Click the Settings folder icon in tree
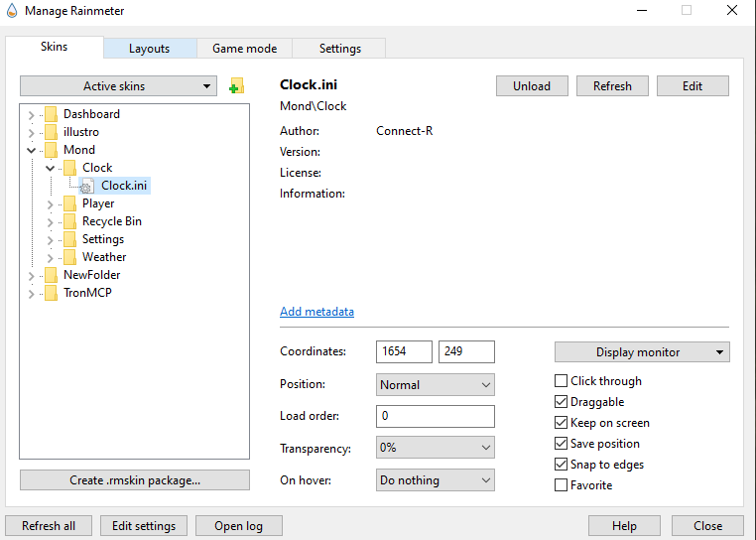This screenshot has width=756, height=540. point(69,239)
